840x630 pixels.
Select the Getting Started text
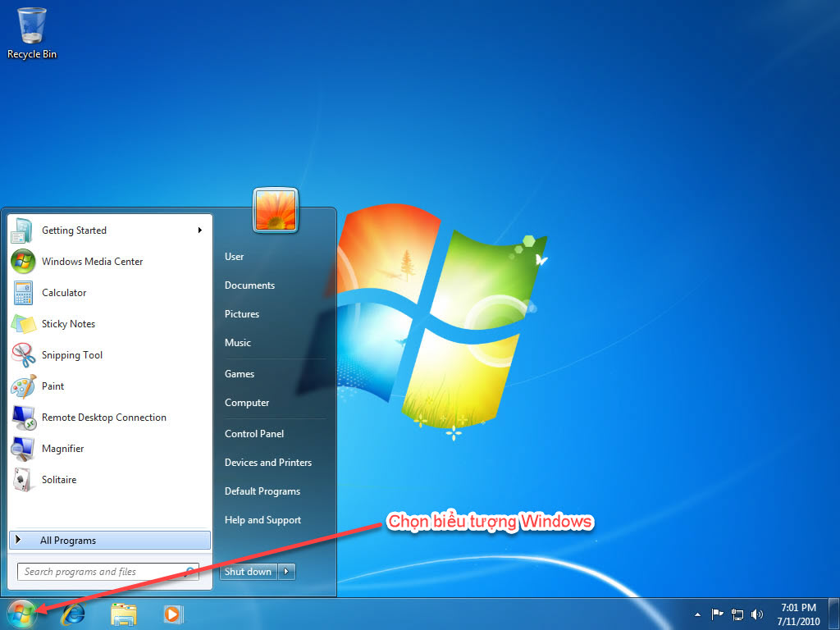click(x=75, y=231)
